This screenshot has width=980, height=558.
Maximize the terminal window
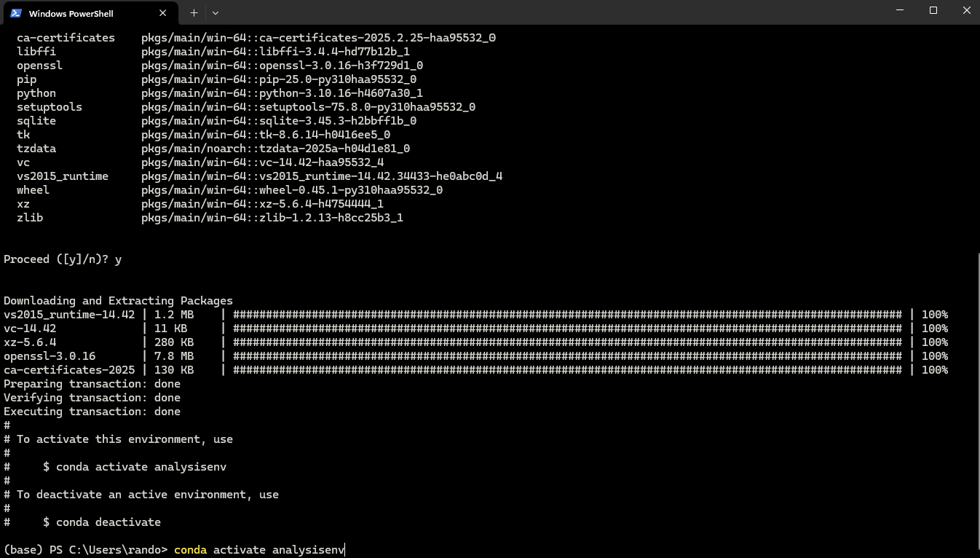point(933,11)
